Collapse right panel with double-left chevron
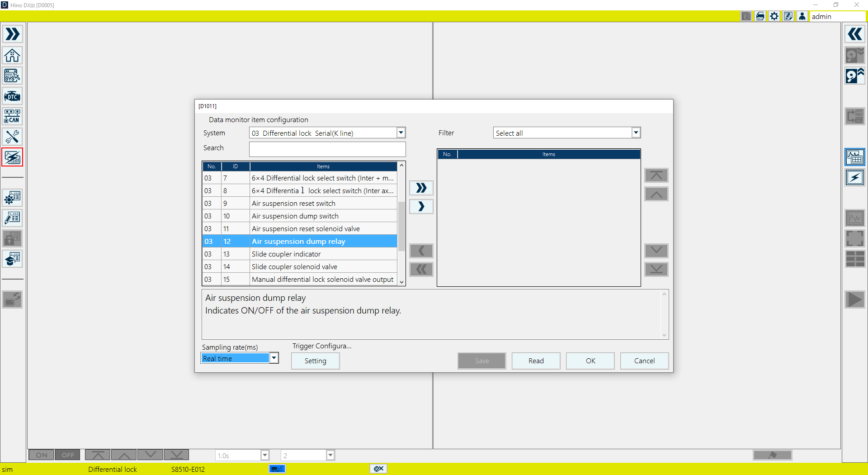The image size is (868, 475). [x=854, y=34]
